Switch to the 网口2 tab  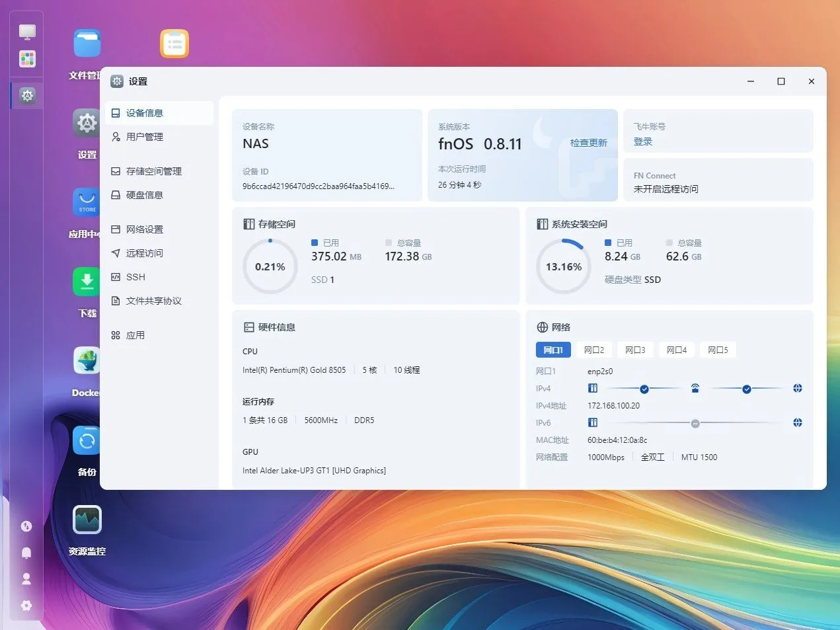[593, 350]
